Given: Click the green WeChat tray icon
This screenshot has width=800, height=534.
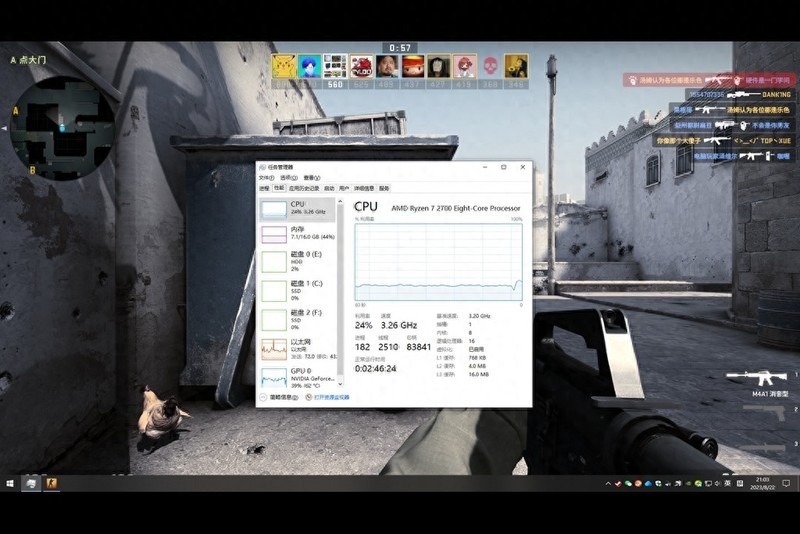Looking at the screenshot, I should click(x=628, y=484).
